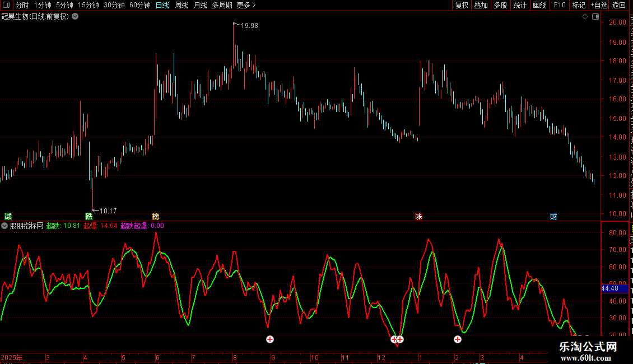This screenshot has height=364, width=633.
Task: Click the green 减 event marker
Action: (x=8, y=217)
